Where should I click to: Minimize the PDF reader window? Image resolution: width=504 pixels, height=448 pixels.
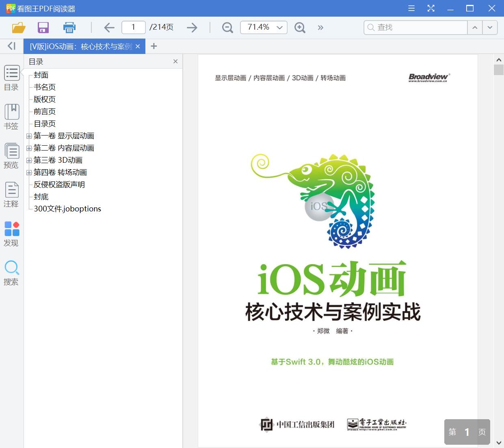click(450, 8)
